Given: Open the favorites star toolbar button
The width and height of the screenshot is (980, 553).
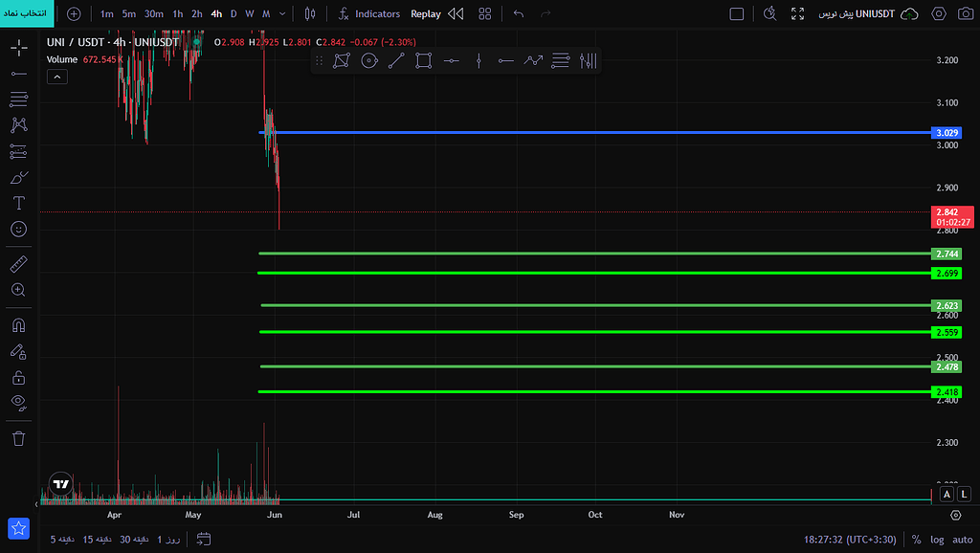Looking at the screenshot, I should (x=19, y=528).
